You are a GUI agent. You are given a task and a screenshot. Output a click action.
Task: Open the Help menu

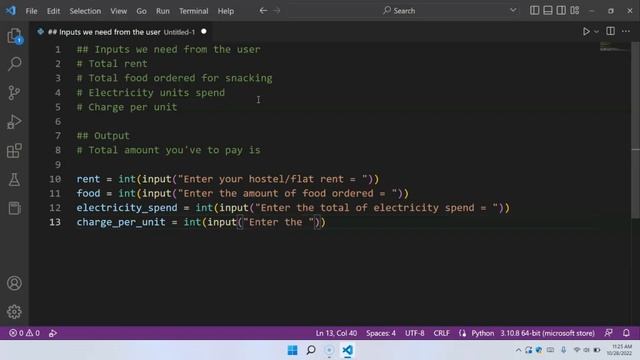226,11
